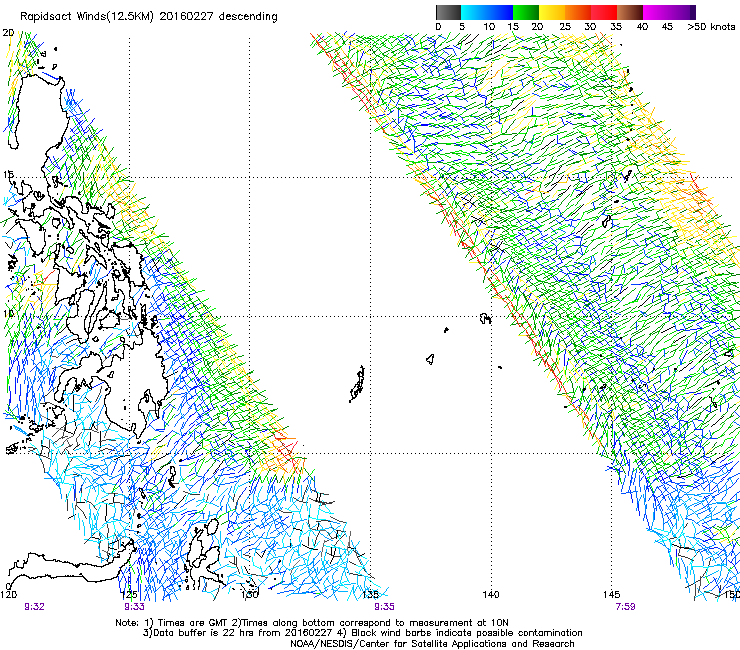Viewport: 740px width, 650px height.
Task: Click the red 30–35 knots legend color
Action: [604, 12]
